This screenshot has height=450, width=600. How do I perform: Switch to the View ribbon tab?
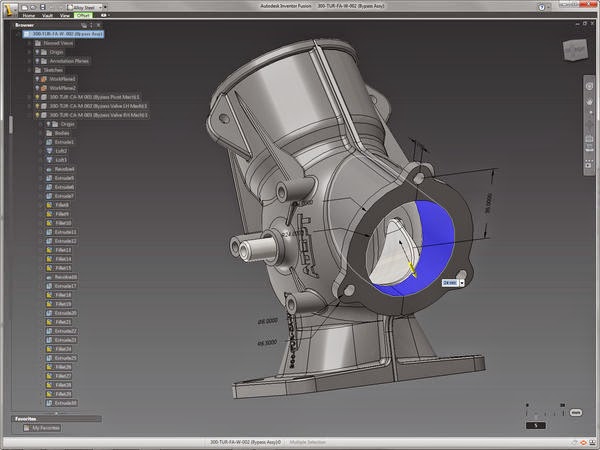pyautogui.click(x=65, y=16)
